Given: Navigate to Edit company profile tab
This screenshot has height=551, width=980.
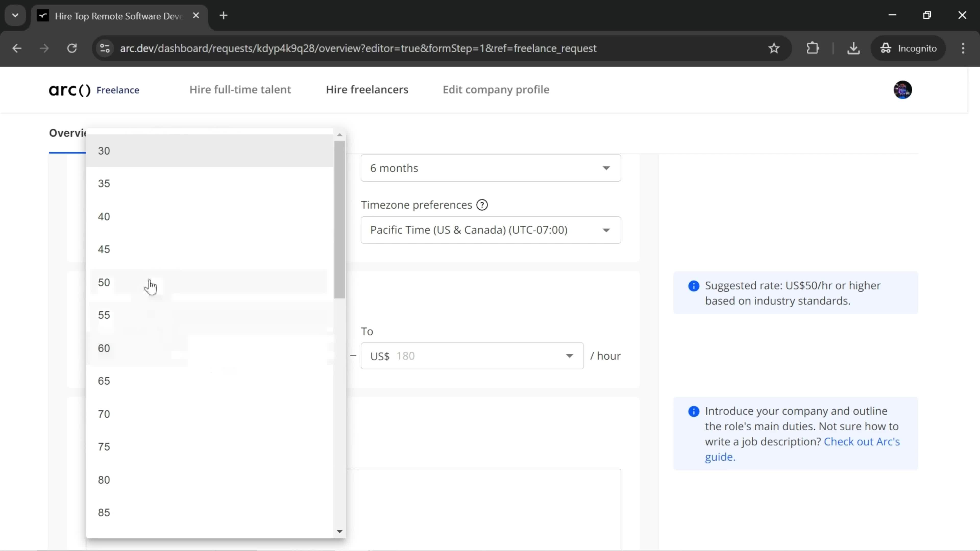Looking at the screenshot, I should coord(496,90).
